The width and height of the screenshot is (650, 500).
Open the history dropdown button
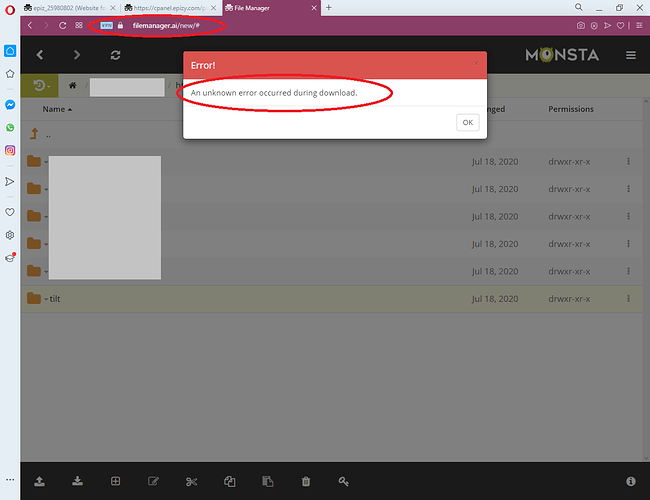[40, 86]
